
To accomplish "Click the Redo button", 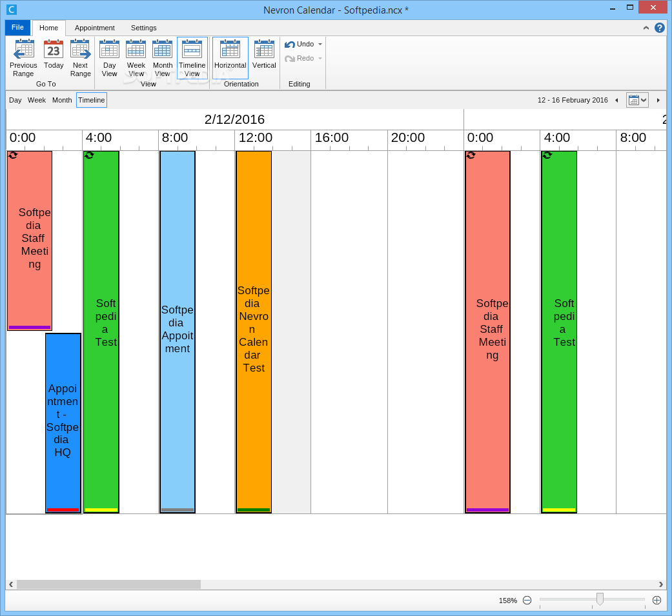I will tap(299, 58).
